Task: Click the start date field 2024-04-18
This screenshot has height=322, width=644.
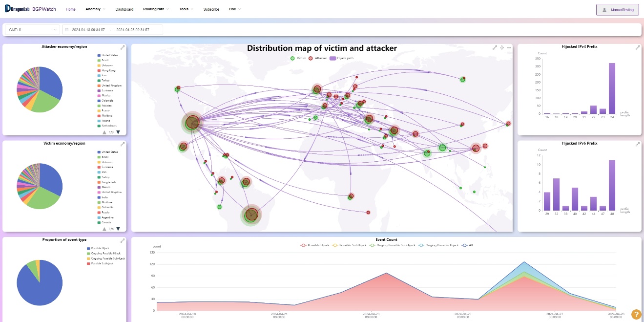Action: (x=88, y=30)
